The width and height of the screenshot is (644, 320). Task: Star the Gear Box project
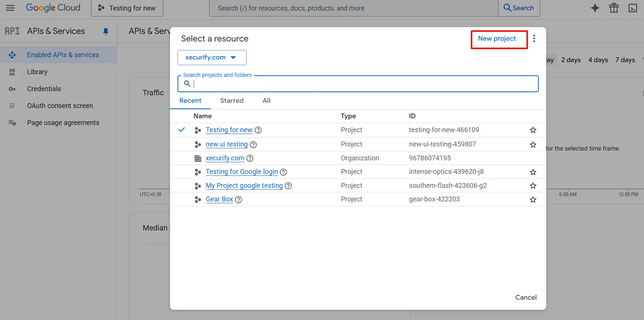pyautogui.click(x=533, y=200)
